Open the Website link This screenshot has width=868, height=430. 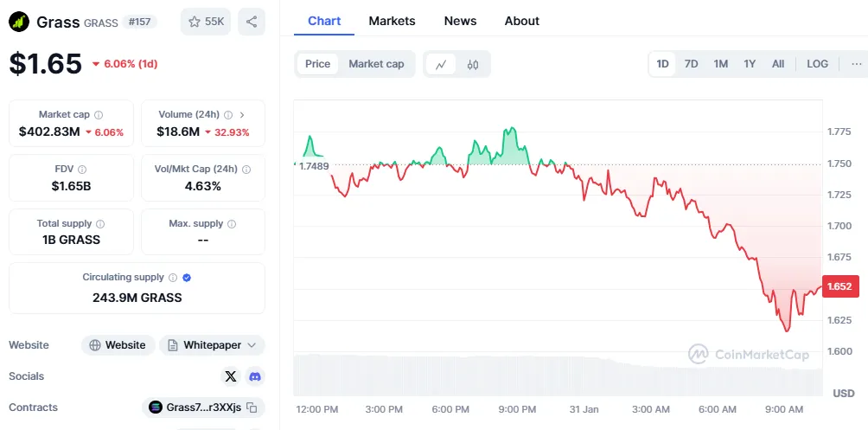(x=118, y=345)
